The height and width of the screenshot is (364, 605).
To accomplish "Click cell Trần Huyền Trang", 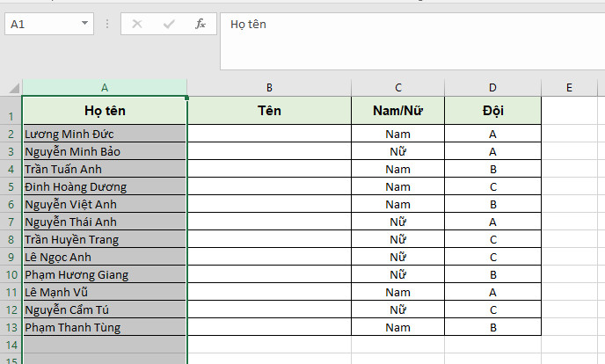I will [x=105, y=239].
